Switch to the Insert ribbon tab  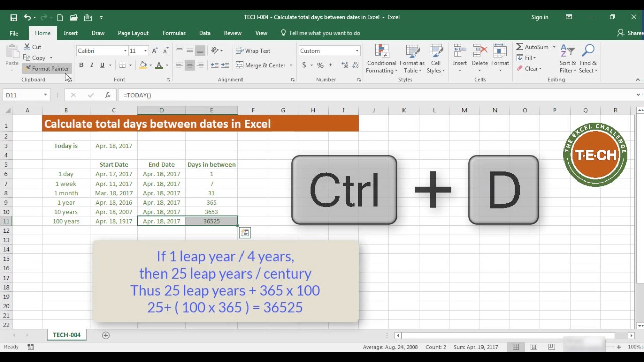click(71, 33)
